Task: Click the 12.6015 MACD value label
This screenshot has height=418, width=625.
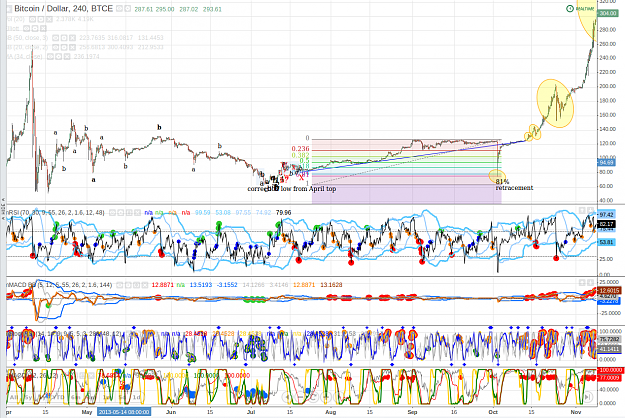Action: click(x=609, y=290)
